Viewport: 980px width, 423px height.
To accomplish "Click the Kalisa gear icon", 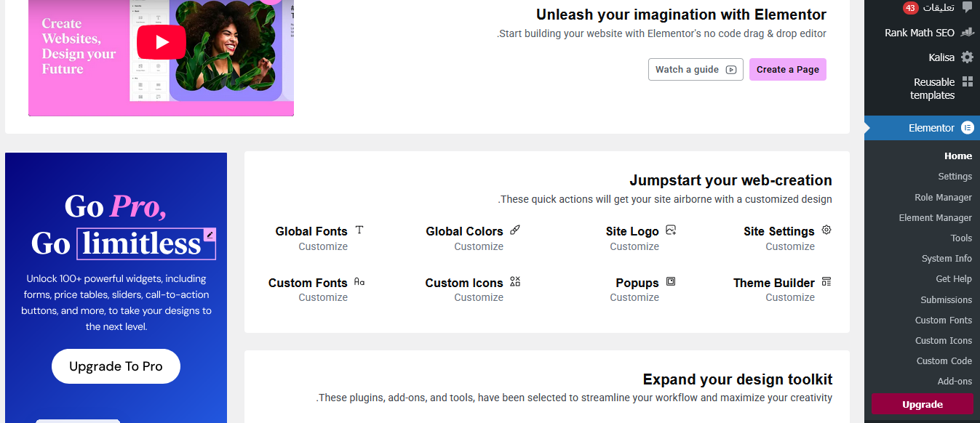I will [x=967, y=57].
